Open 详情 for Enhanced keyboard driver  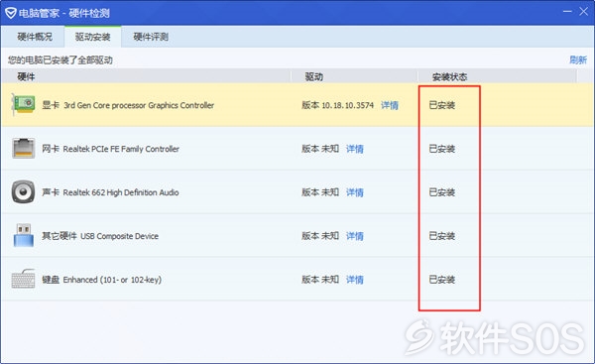(x=355, y=280)
